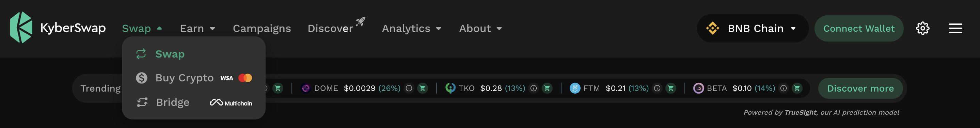Collapse the Swap dropdown menu
This screenshot has height=128, width=980.
tap(142, 29)
